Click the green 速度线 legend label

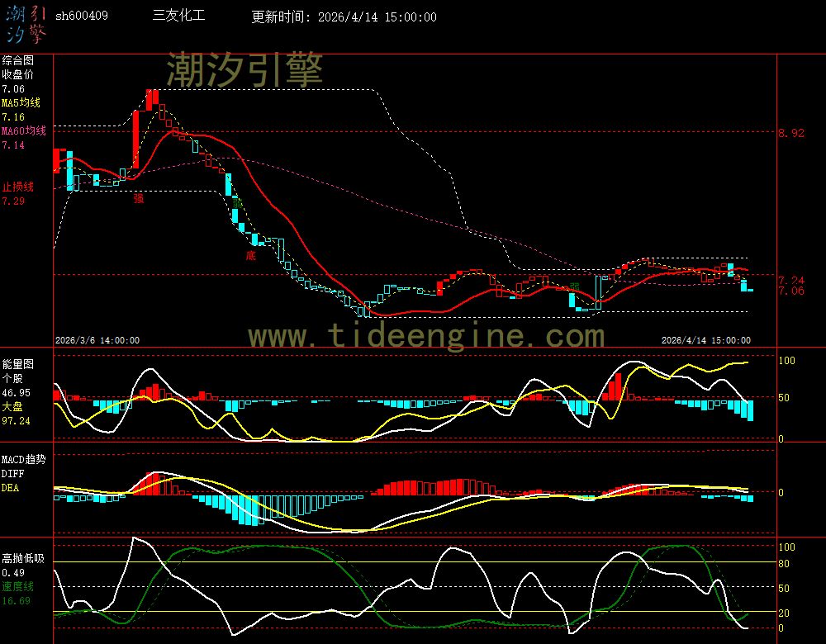pyautogui.click(x=18, y=586)
